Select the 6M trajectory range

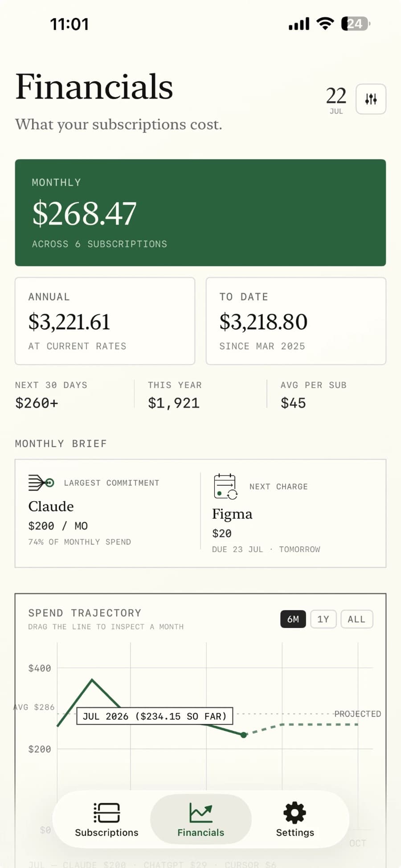click(x=293, y=619)
